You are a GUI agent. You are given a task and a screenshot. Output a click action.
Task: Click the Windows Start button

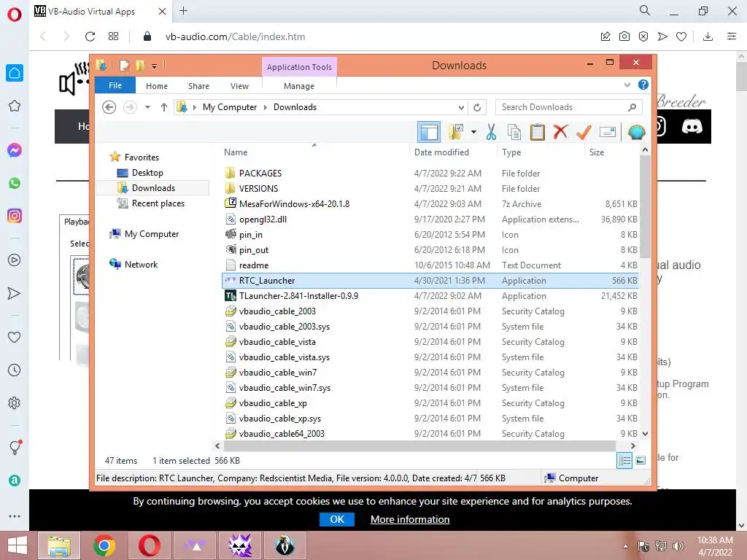[x=18, y=545]
